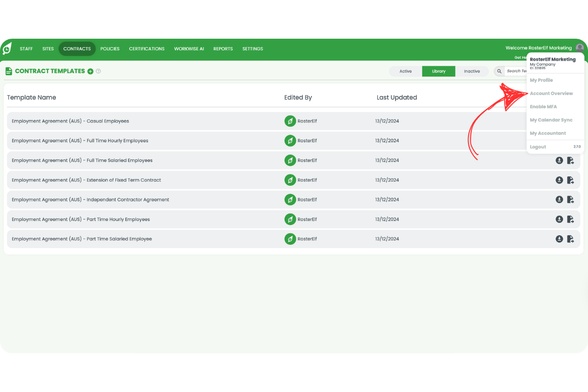Download the Extension of Fixed Term Contract template
Screen dimensions: 588x392
coord(559,180)
